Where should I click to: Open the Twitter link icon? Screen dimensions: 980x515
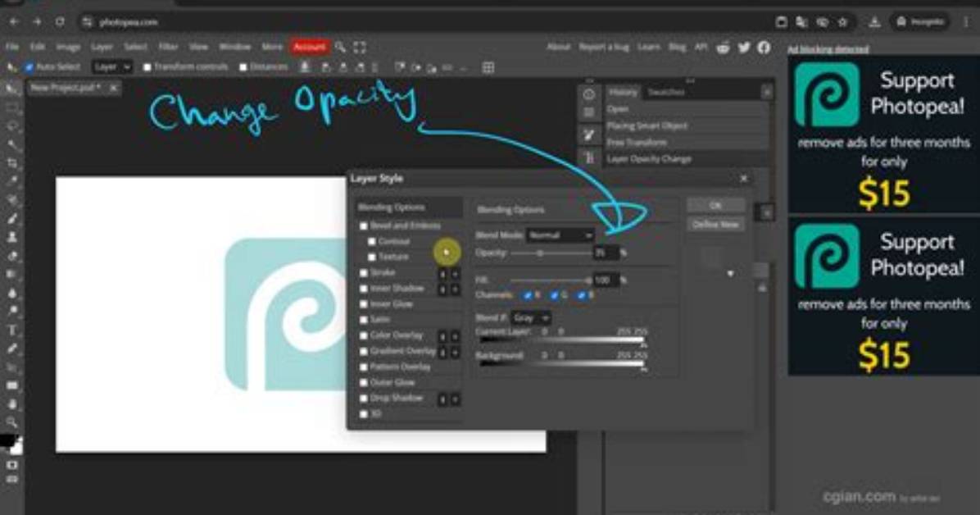tap(744, 47)
